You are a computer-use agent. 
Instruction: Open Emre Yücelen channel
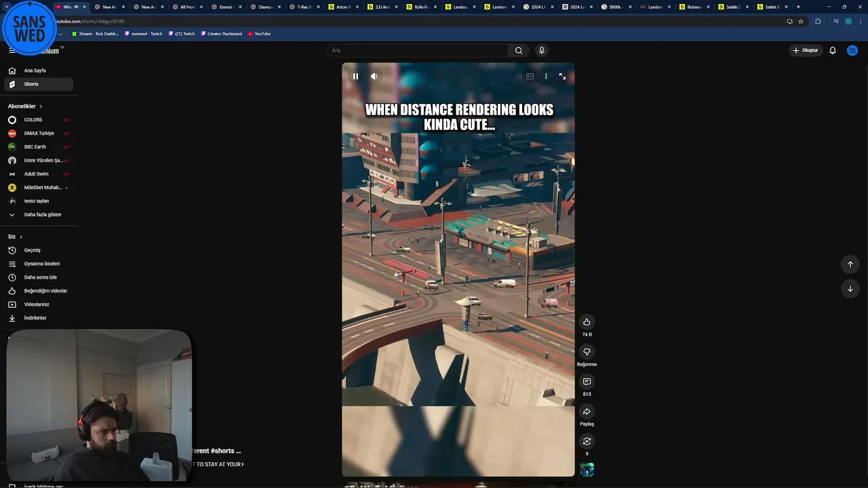[39, 161]
